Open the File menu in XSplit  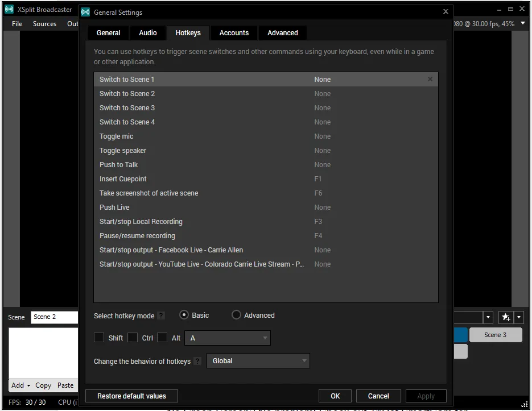pyautogui.click(x=17, y=24)
